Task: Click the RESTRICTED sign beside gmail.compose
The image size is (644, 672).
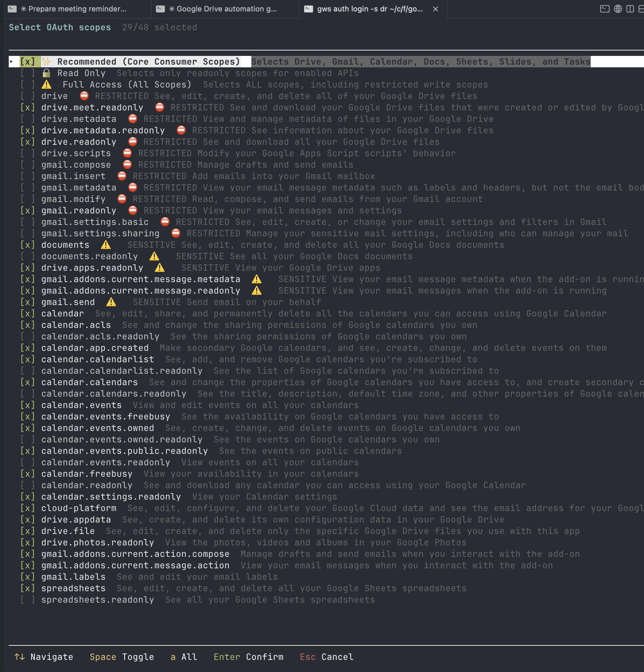Action: point(127,165)
